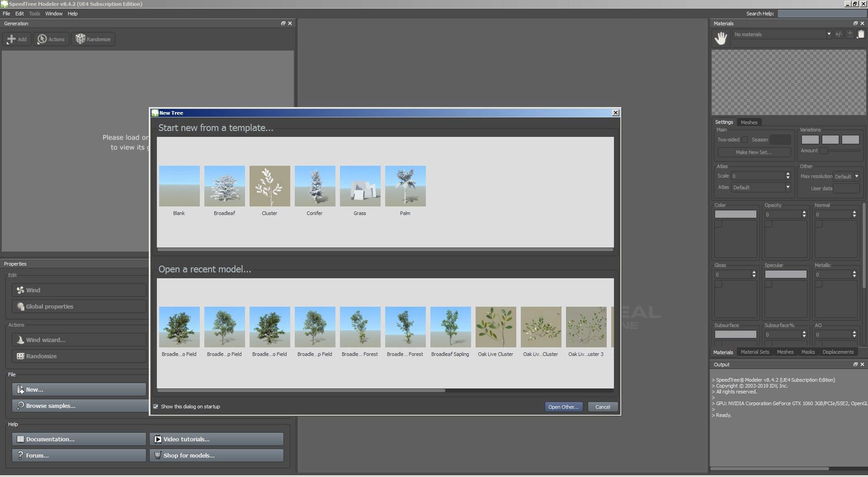The width and height of the screenshot is (868, 477).
Task: Adjust the Normal value stepper
Action: 854,214
